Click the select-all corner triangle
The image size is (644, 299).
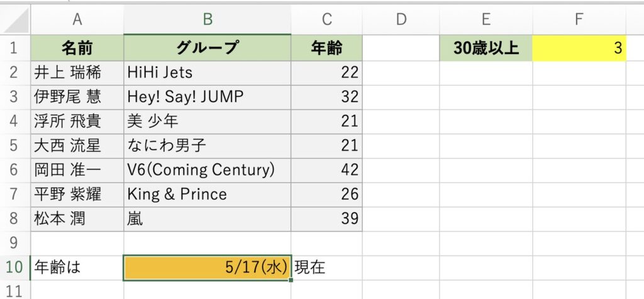click(15, 20)
